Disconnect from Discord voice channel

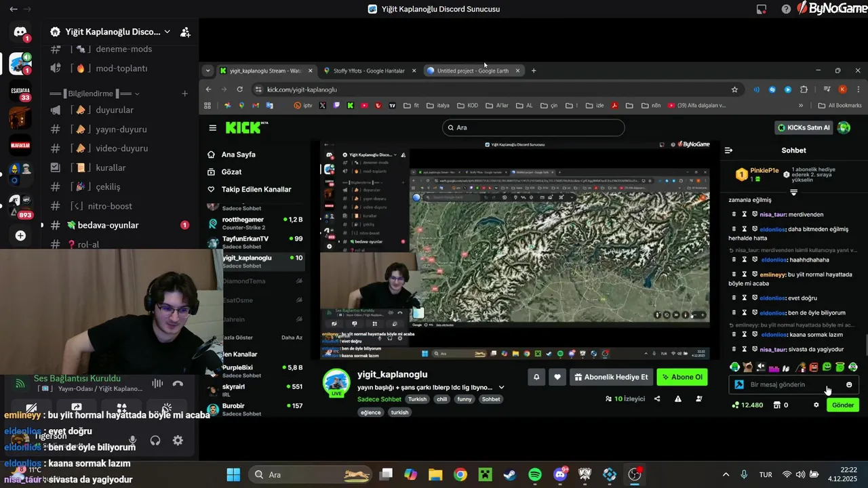[178, 383]
